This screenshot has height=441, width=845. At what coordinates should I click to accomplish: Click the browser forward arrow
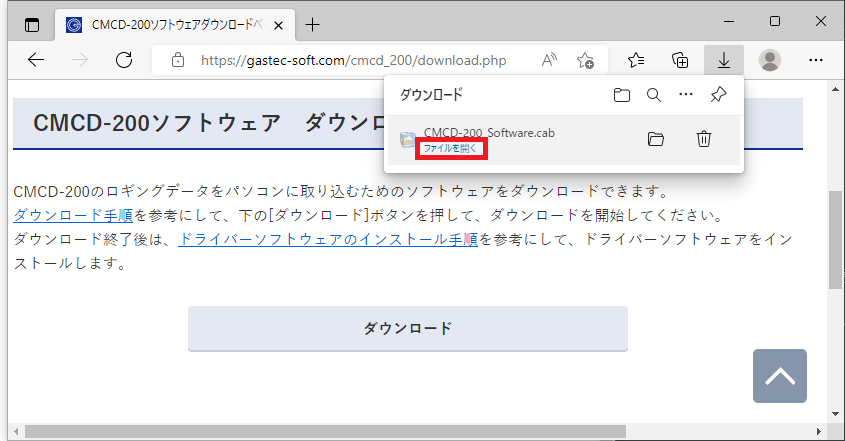coord(80,60)
